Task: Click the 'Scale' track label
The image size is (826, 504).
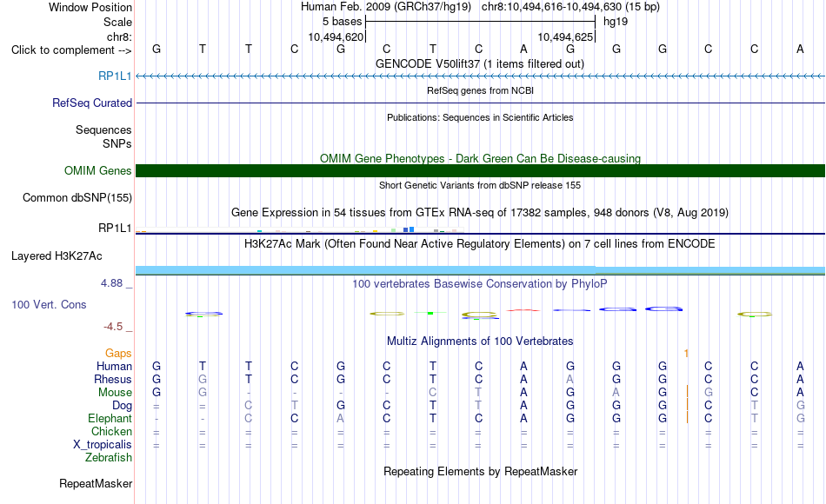Action: click(x=117, y=22)
